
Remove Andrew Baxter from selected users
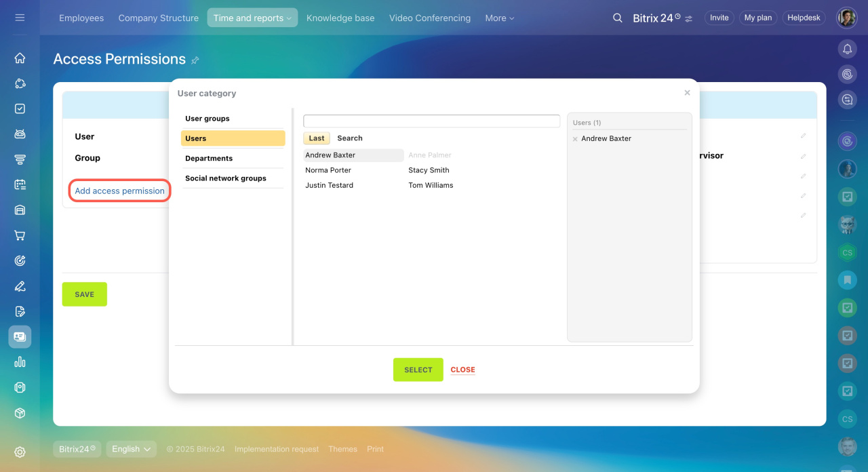pyautogui.click(x=575, y=139)
